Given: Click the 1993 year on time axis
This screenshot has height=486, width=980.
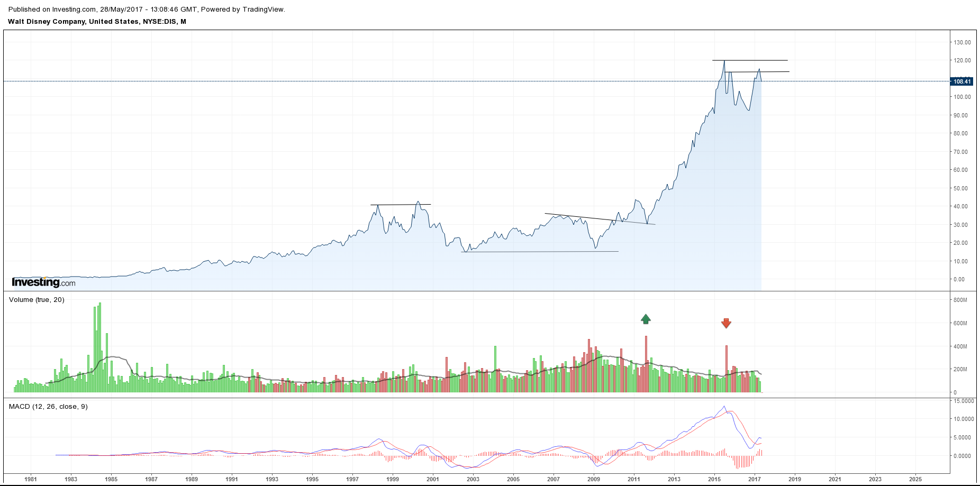Looking at the screenshot, I should (272, 479).
